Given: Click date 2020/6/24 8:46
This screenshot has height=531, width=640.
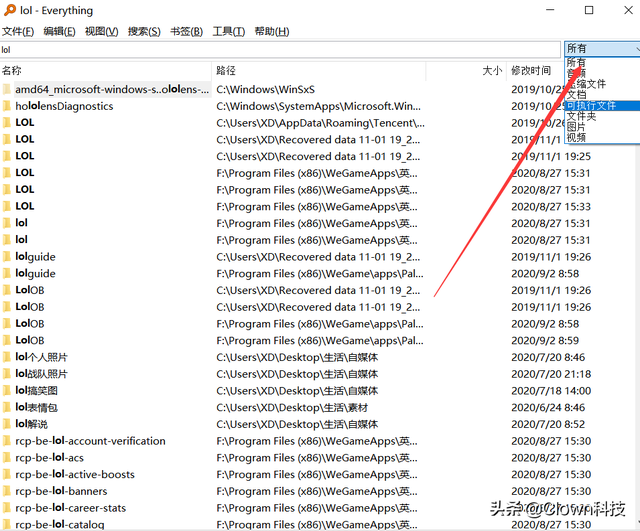Looking at the screenshot, I should click(548, 407).
